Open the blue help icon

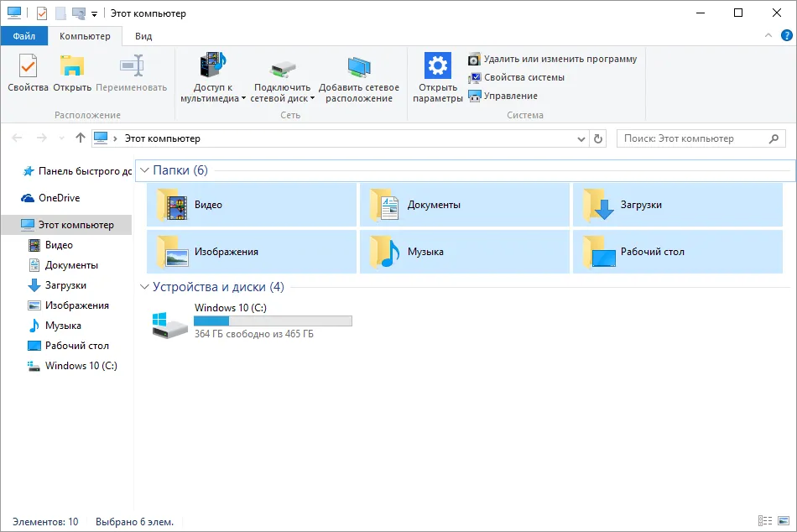pyautogui.click(x=786, y=35)
